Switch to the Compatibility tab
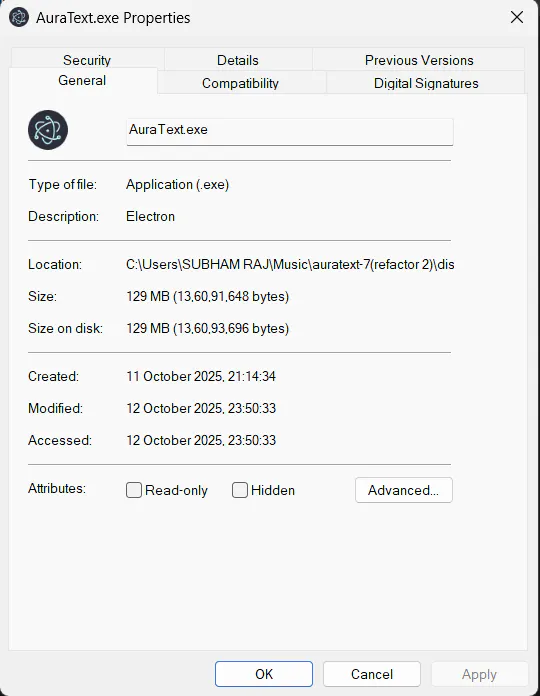This screenshot has width=540, height=696. click(240, 83)
